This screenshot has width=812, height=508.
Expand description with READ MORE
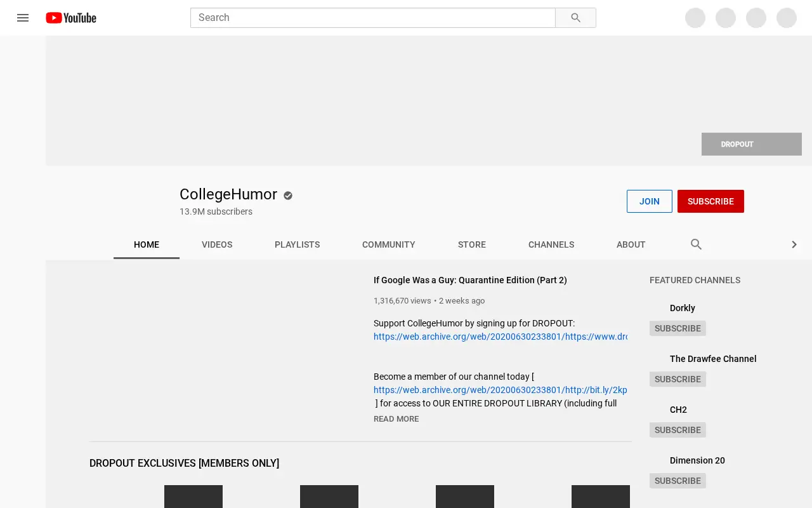[x=396, y=419]
